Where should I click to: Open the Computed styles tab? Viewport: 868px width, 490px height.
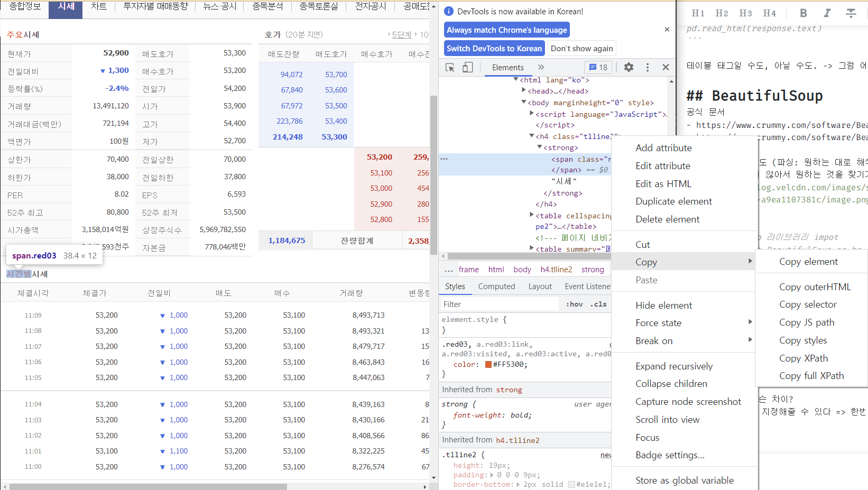(496, 286)
